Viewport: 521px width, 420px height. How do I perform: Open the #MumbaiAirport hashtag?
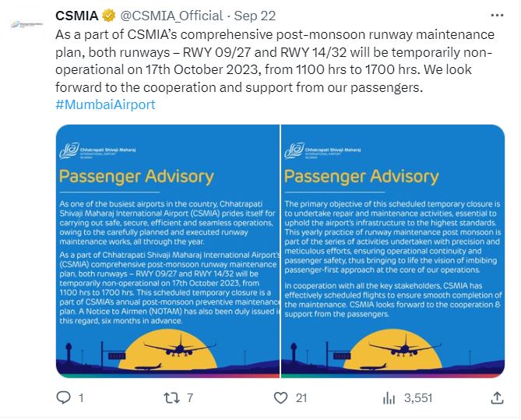pos(105,104)
